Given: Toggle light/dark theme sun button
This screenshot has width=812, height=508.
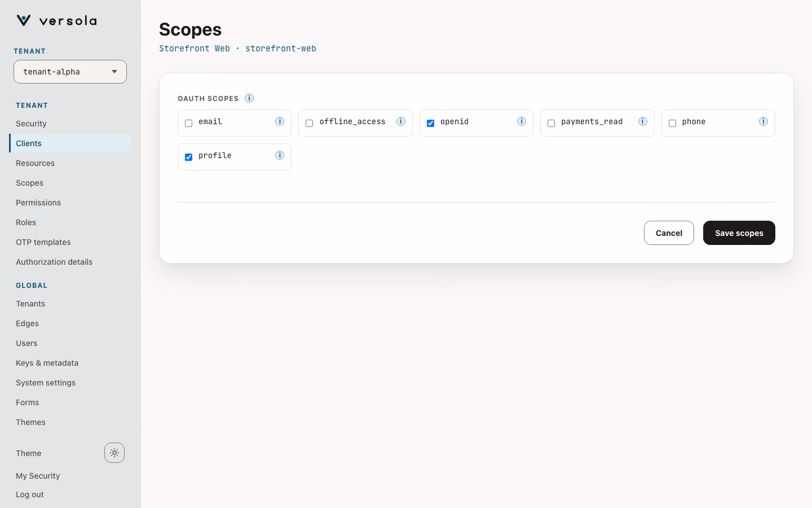Looking at the screenshot, I should coord(114,453).
